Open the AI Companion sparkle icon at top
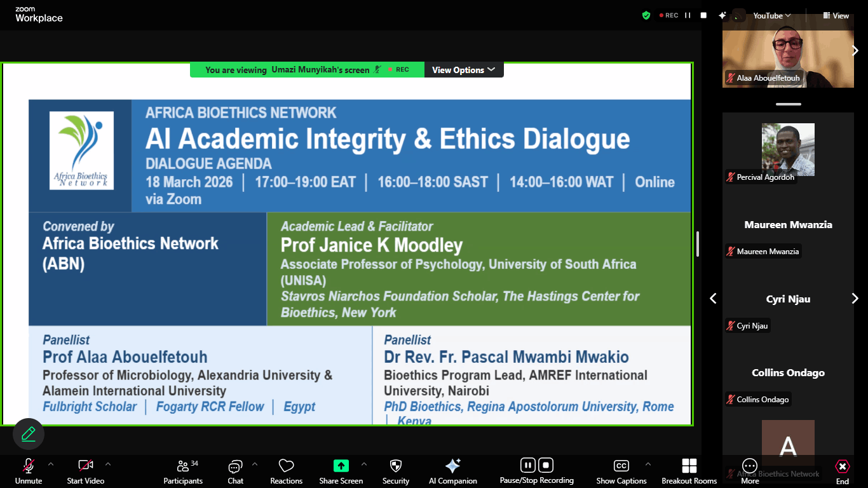 [722, 15]
